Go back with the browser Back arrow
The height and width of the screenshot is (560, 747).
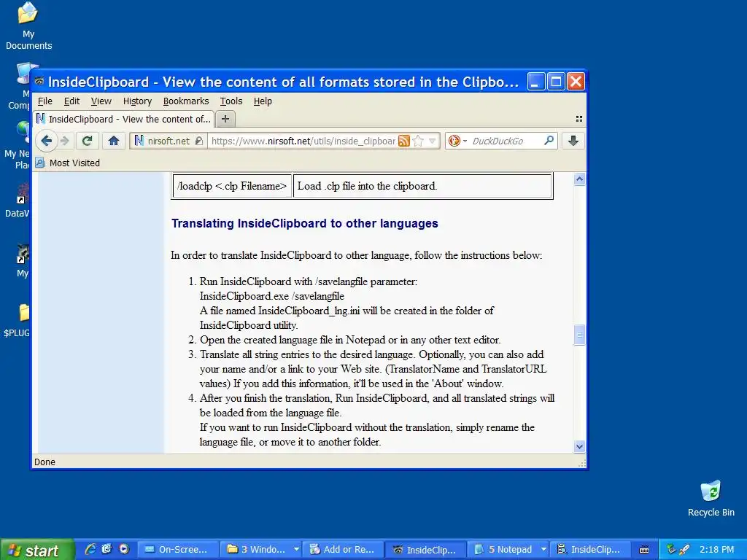coord(46,141)
